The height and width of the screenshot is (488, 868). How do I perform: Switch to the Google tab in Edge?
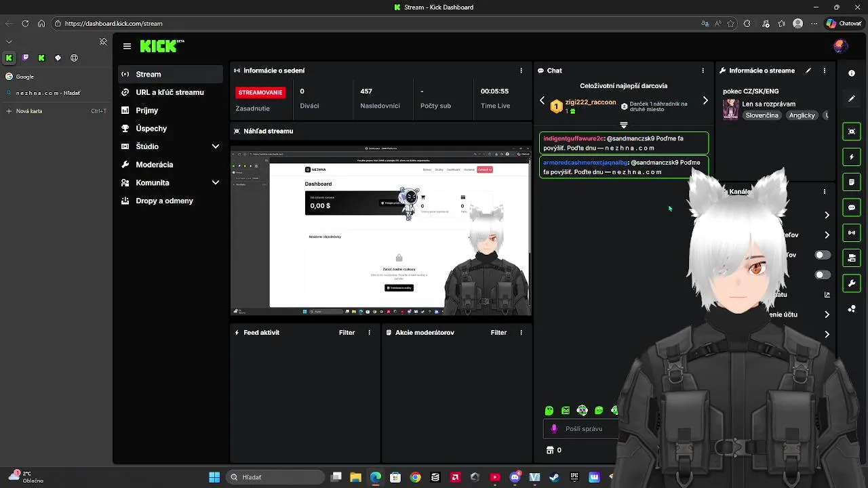coord(56,77)
